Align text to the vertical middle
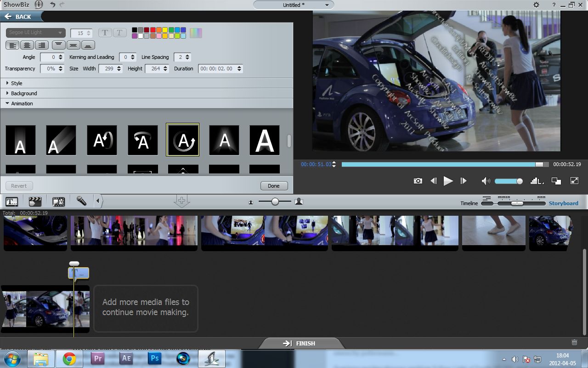The width and height of the screenshot is (588, 368). click(73, 45)
